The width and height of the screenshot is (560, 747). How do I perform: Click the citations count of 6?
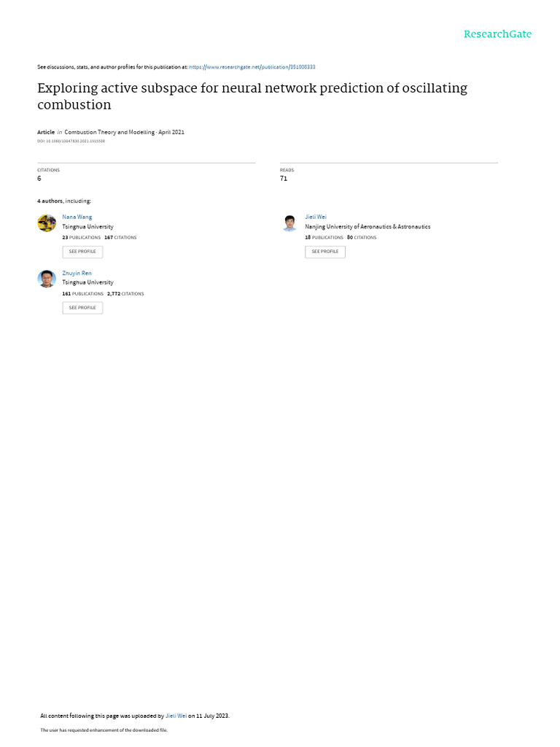39,178
